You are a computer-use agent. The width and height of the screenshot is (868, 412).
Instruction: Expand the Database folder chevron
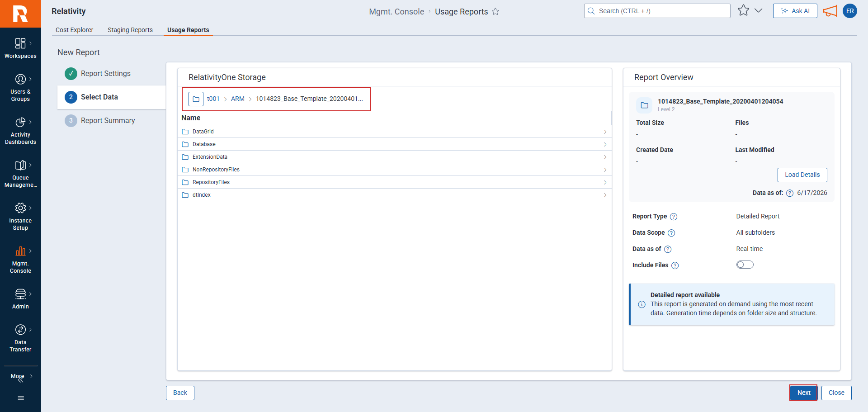click(605, 144)
